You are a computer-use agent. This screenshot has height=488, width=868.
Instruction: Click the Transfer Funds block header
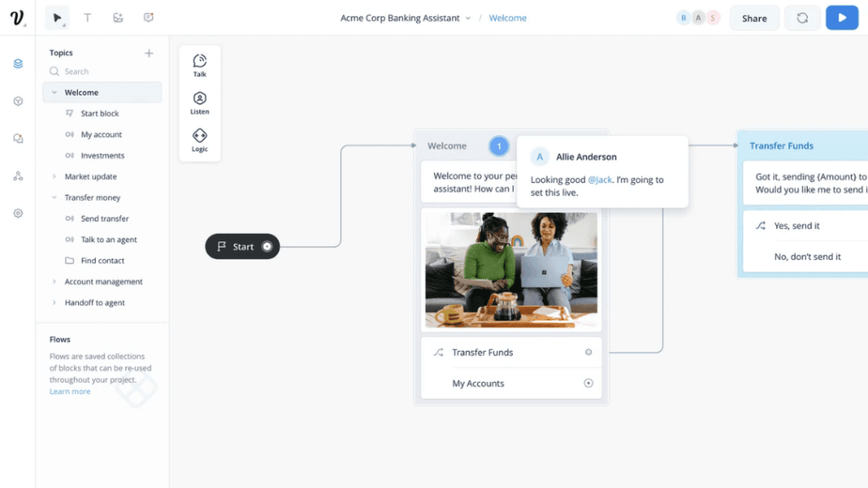pyautogui.click(x=781, y=146)
